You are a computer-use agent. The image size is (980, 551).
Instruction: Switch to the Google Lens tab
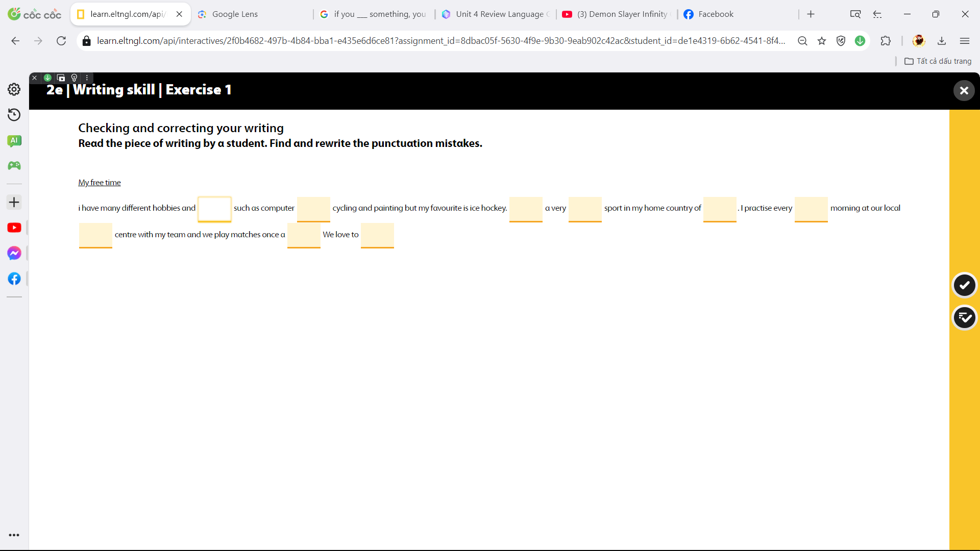tap(252, 14)
